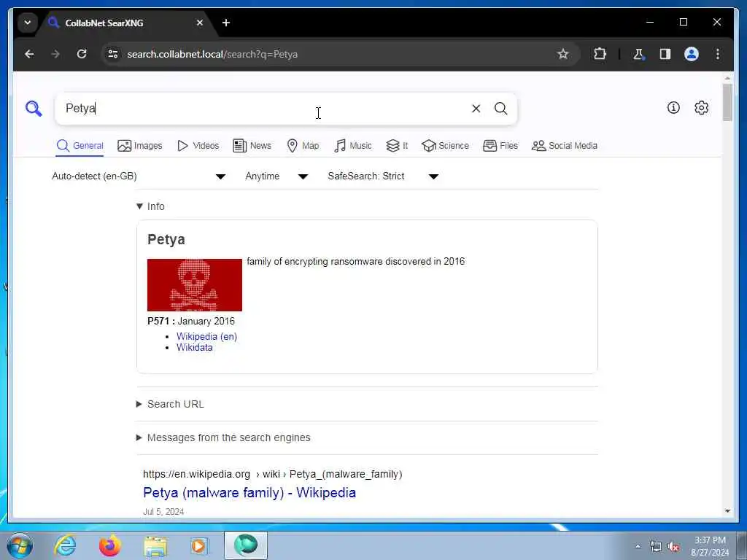Expand the Search URL section
This screenshot has width=747, height=560.
(170, 404)
